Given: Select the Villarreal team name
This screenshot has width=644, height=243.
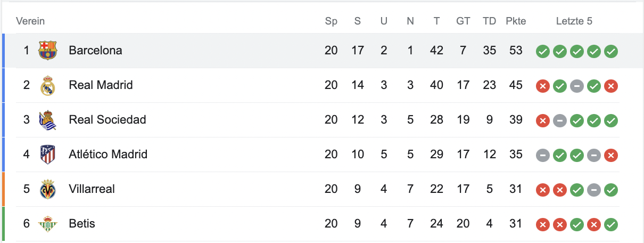Looking at the screenshot, I should tap(92, 189).
